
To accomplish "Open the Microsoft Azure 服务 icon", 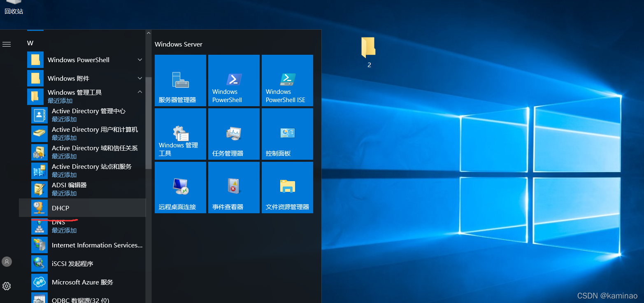I will point(40,282).
